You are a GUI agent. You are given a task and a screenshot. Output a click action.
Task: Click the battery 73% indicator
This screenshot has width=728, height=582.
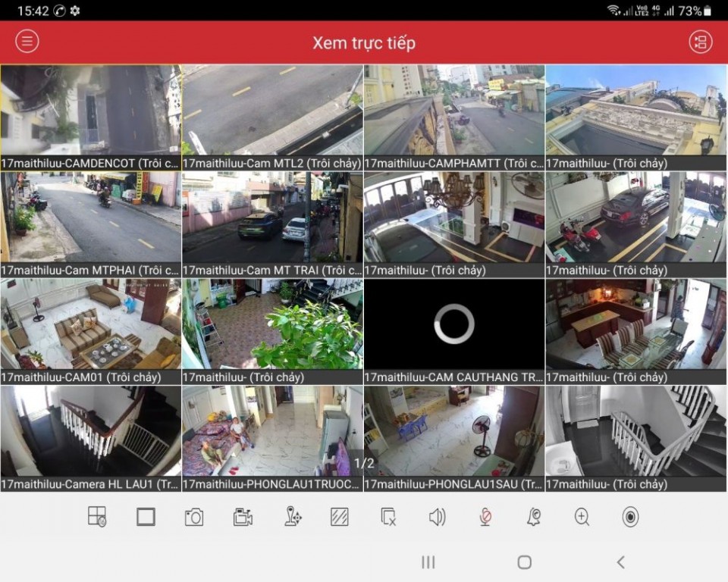pyautogui.click(x=695, y=11)
